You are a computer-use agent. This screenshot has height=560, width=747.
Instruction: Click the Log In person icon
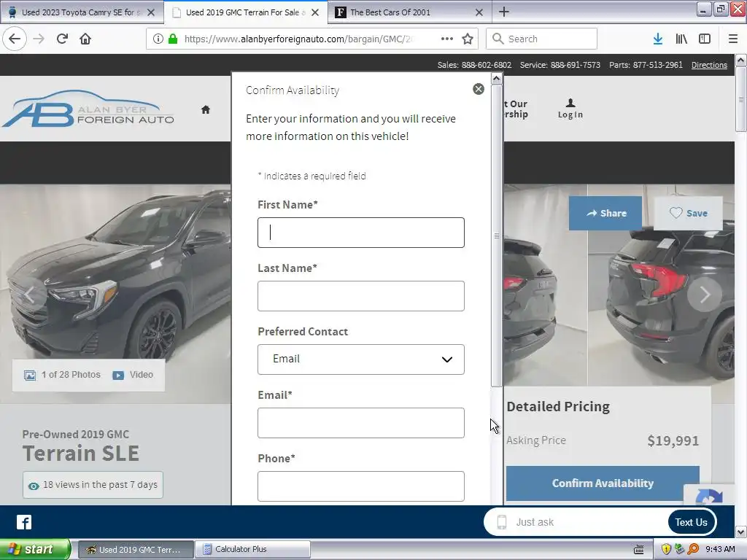pyautogui.click(x=570, y=108)
